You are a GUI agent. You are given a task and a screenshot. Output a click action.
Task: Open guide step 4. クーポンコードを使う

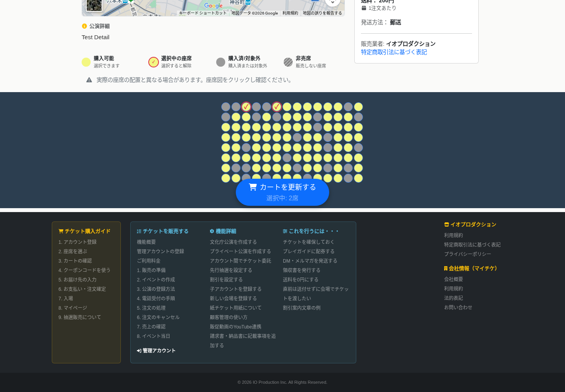coord(84,270)
